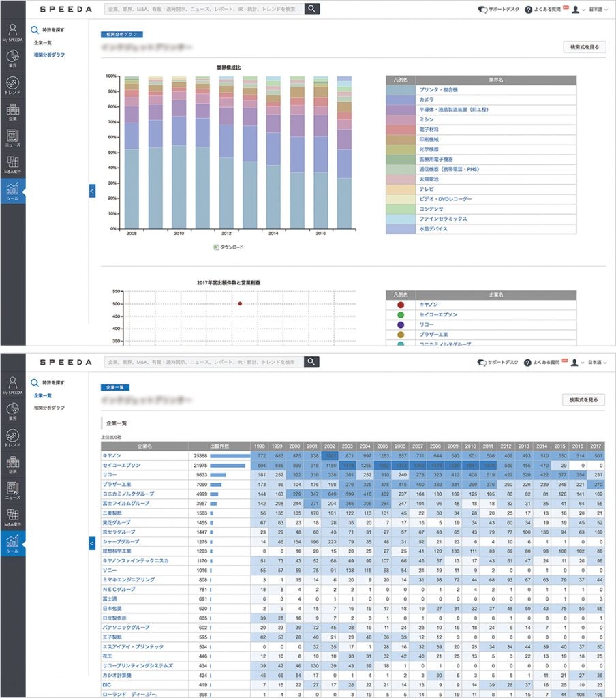Click 2017 year column header in table
This screenshot has height=698, width=616.
pos(596,446)
